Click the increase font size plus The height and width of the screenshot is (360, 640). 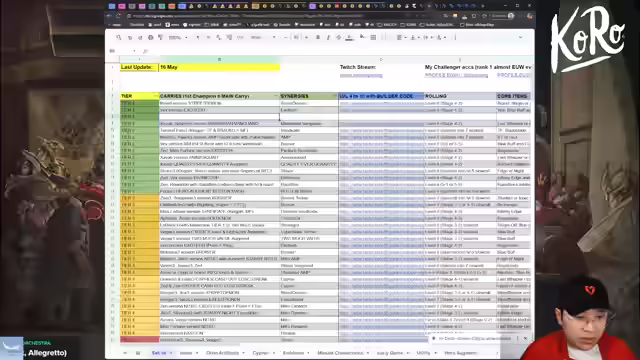(x=307, y=37)
